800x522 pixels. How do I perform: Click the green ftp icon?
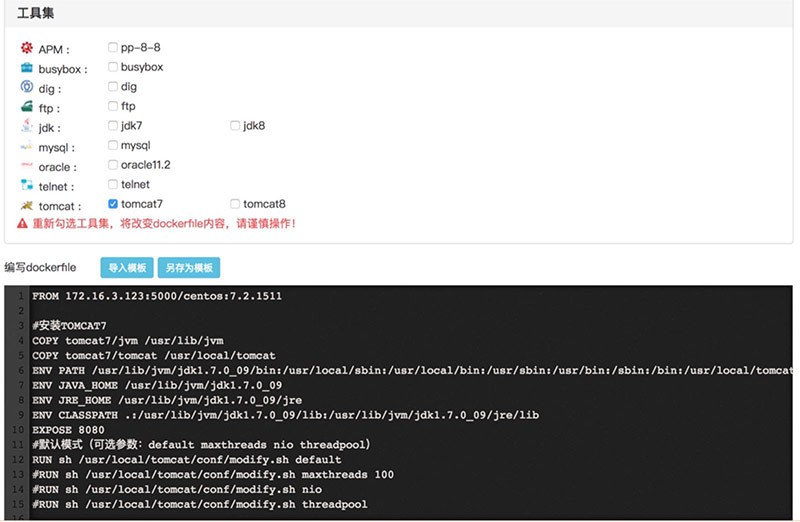[27, 106]
